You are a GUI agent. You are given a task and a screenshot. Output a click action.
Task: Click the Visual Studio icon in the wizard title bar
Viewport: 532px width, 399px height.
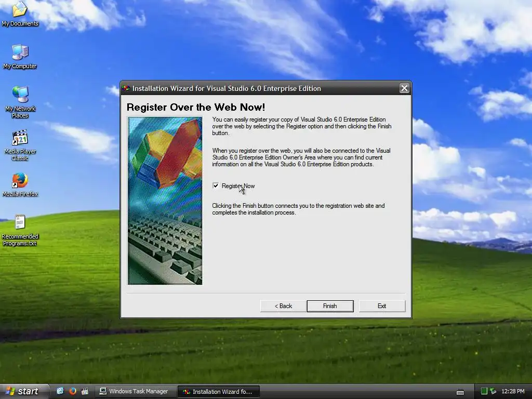pyautogui.click(x=126, y=88)
